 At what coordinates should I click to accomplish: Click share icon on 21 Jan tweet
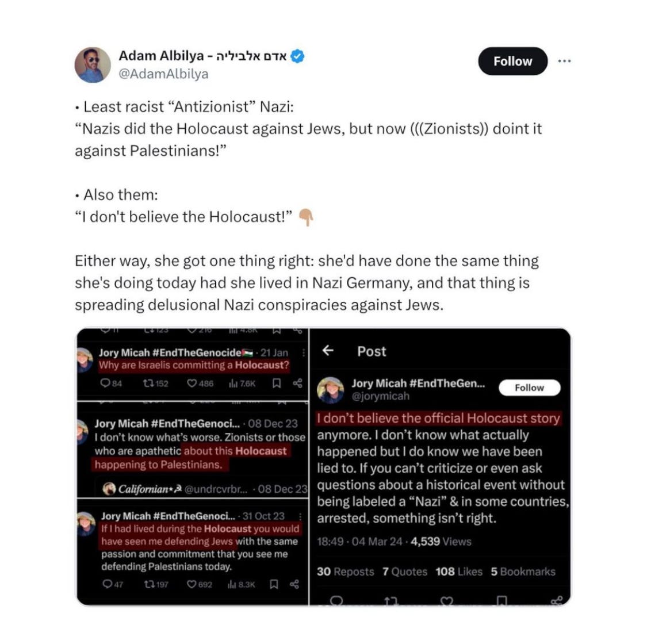click(297, 384)
